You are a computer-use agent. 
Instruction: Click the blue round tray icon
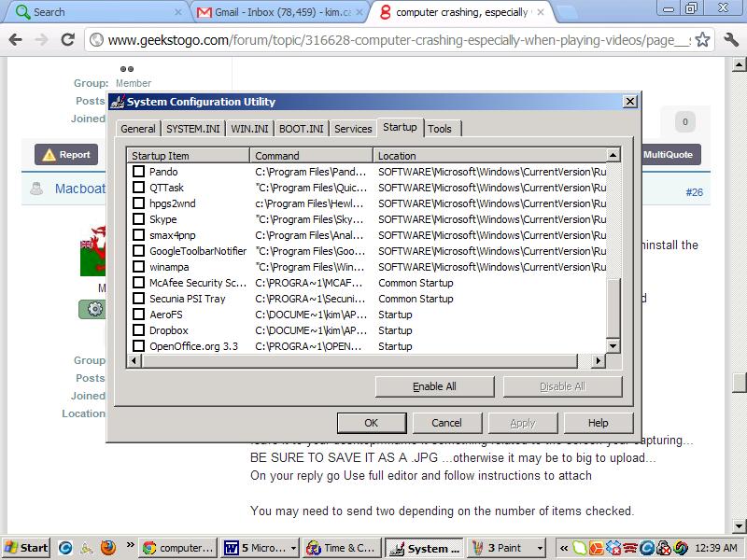click(646, 548)
